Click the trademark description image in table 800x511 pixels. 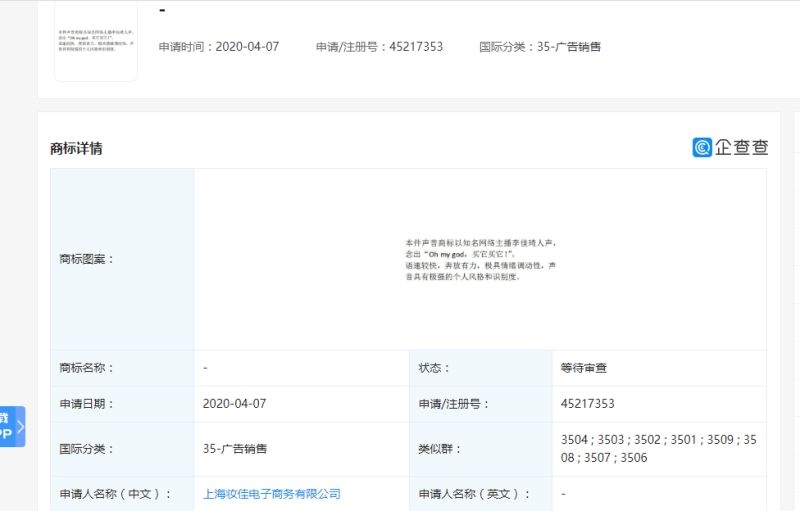click(480, 259)
